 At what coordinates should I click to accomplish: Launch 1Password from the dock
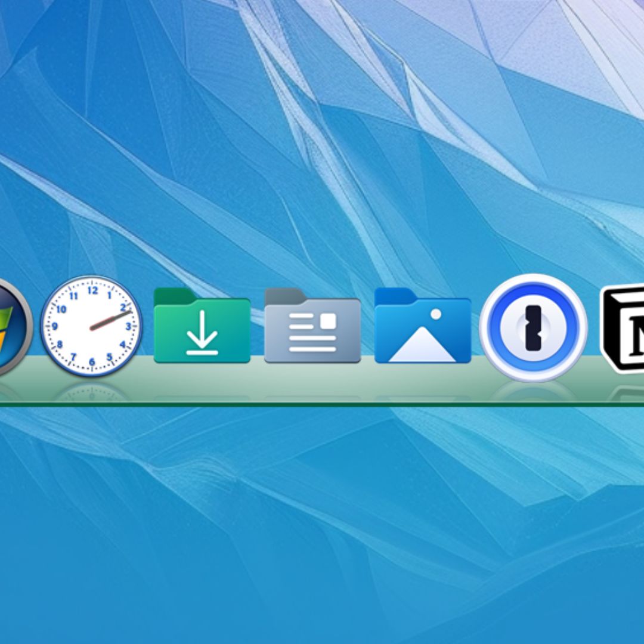[533, 328]
